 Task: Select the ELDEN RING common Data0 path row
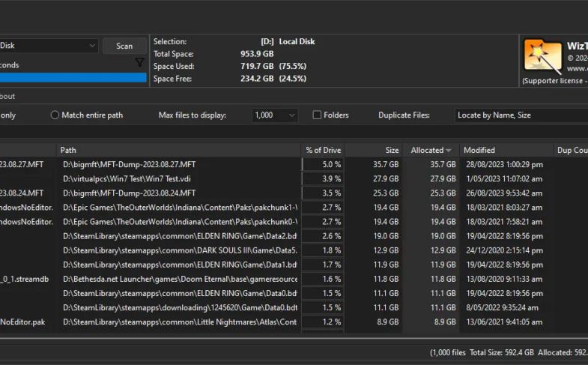(x=181, y=293)
